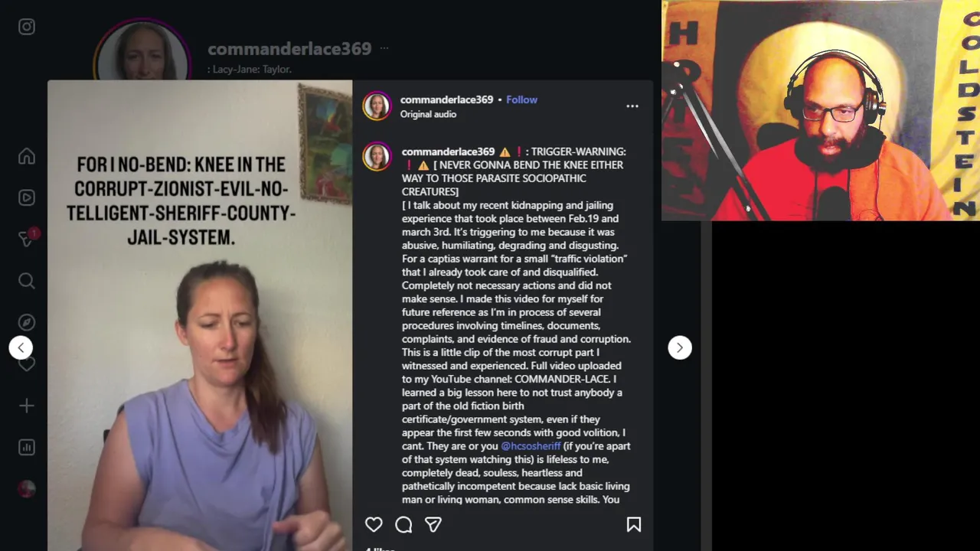Open commanderlace369 username in post header
The width and height of the screenshot is (980, 551).
pyautogui.click(x=446, y=99)
